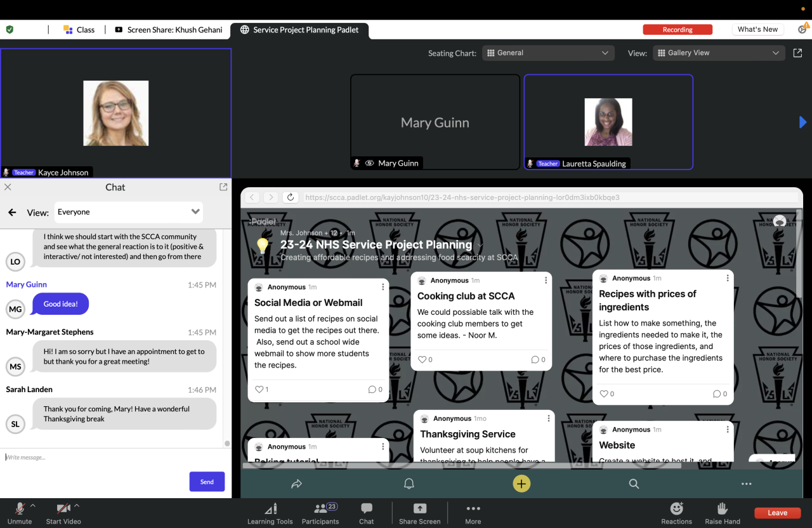812x528 pixels.
Task: Pop out the Chat panel
Action: (223, 187)
